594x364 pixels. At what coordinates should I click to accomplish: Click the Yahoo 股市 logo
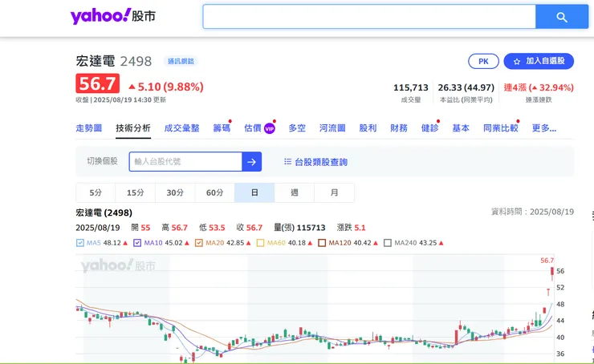[x=113, y=16]
